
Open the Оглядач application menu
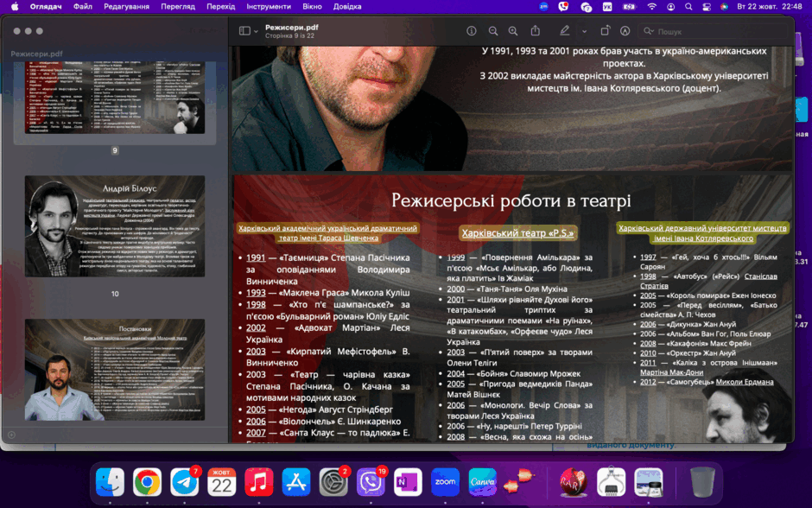(x=46, y=7)
